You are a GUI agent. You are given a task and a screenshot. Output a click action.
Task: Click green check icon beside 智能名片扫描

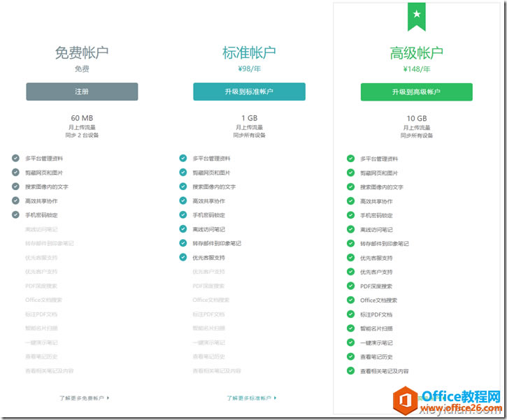point(350,328)
